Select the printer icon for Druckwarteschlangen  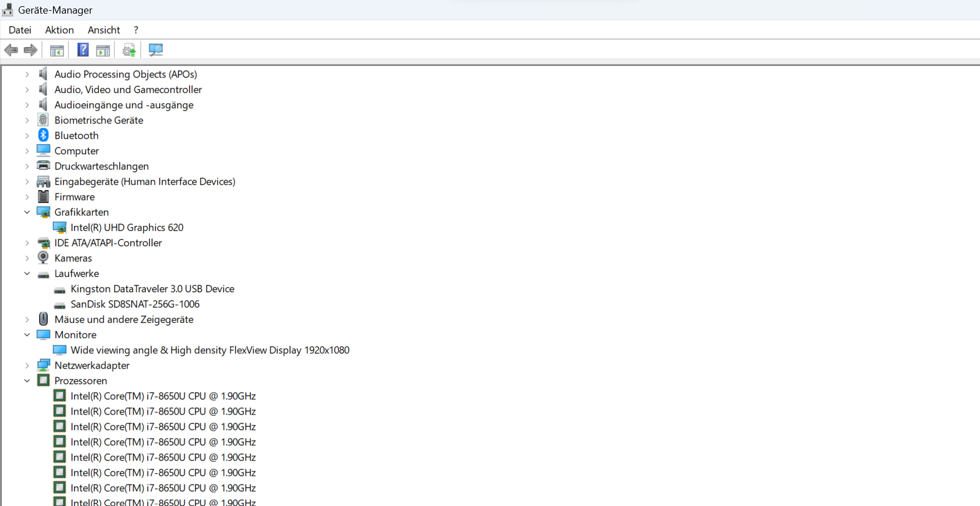(x=43, y=166)
